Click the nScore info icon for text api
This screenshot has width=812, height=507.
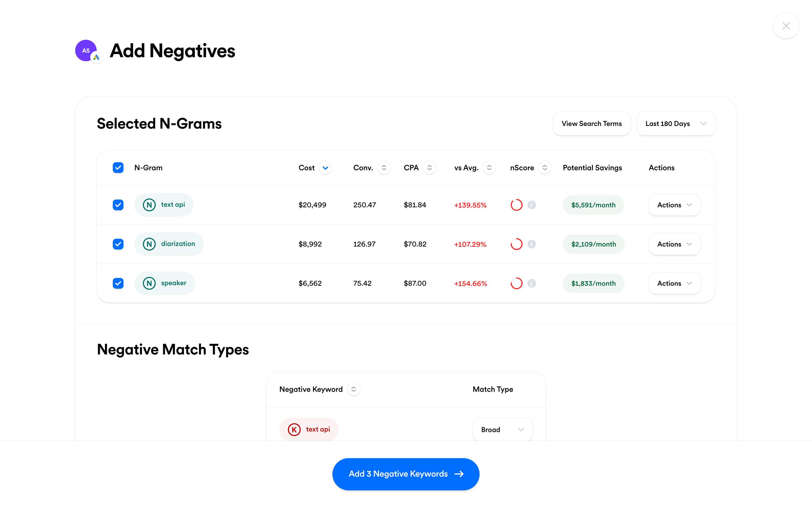532,204
